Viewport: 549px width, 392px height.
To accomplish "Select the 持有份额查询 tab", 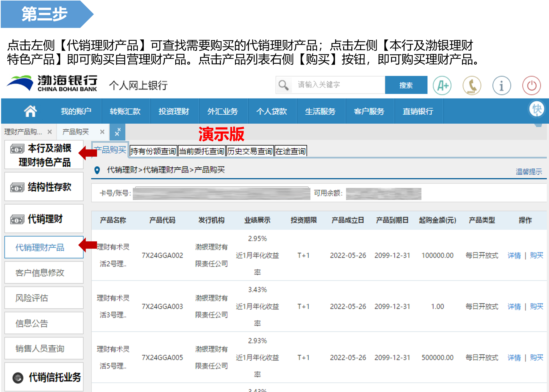I will pyautogui.click(x=153, y=151).
